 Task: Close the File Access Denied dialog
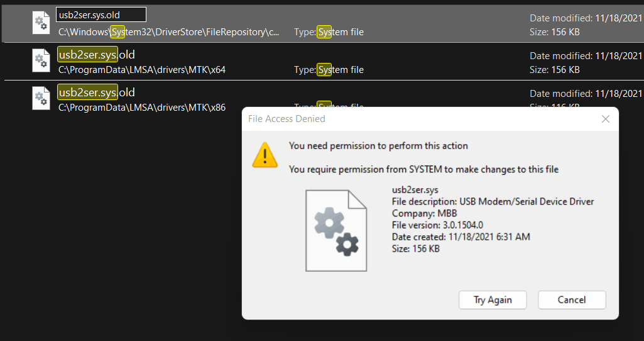click(x=606, y=119)
